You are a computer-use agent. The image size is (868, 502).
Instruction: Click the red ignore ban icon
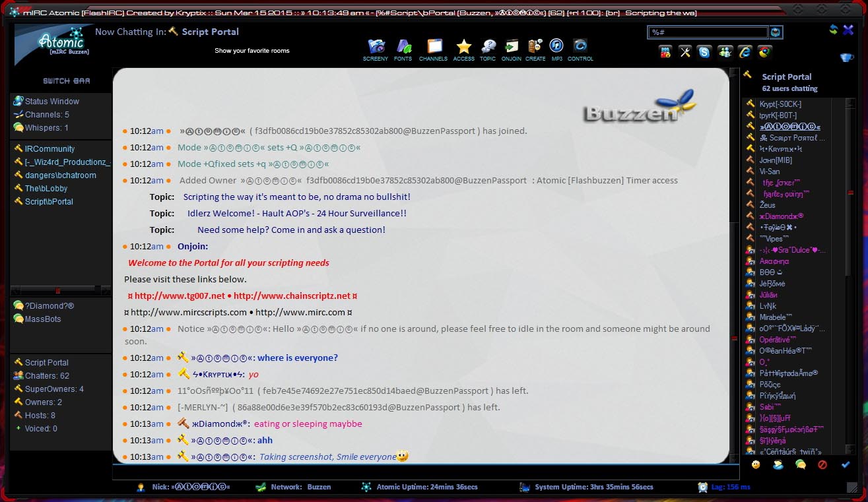click(822, 464)
